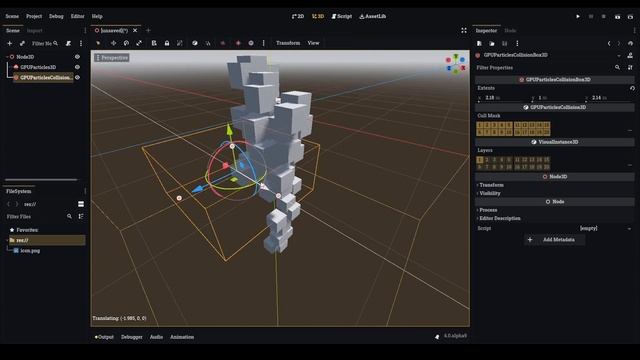The height and width of the screenshot is (360, 640).
Task: Open the Scene menu
Action: tap(12, 16)
